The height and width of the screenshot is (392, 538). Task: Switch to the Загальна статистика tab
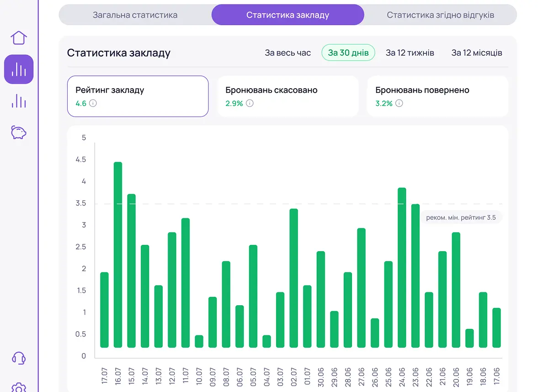[x=135, y=15]
